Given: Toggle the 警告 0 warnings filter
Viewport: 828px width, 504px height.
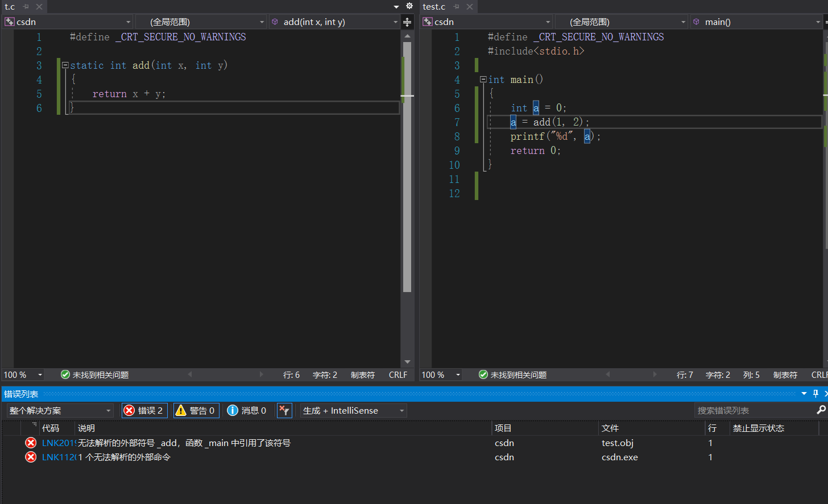Looking at the screenshot, I should click(196, 410).
